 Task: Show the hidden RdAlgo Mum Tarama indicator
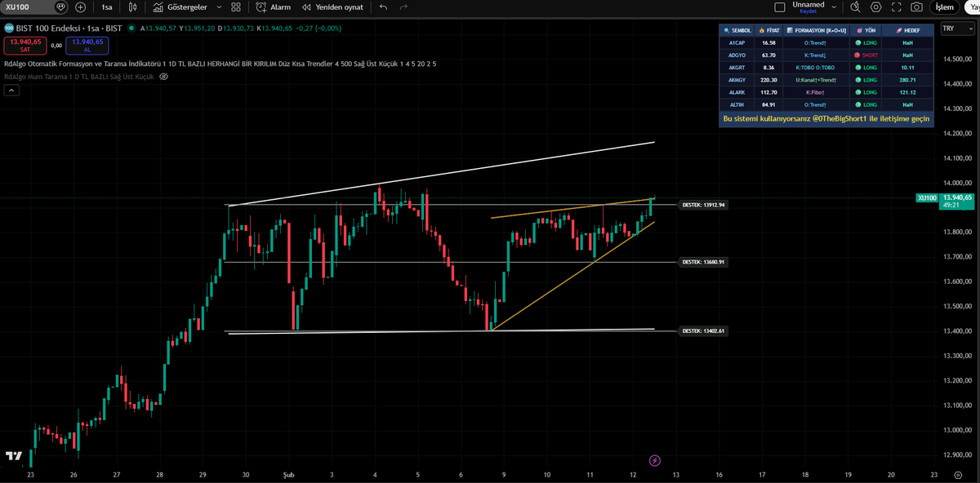pos(163,76)
